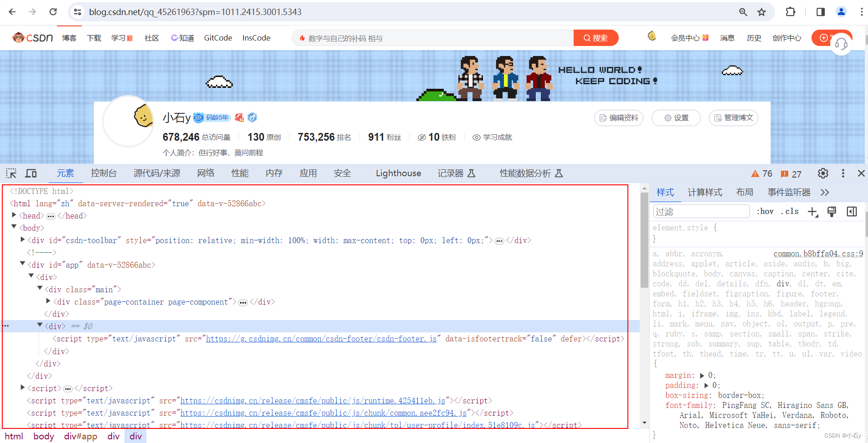Click the customer service headset icon
This screenshot has width=868, height=443.
click(x=841, y=44)
